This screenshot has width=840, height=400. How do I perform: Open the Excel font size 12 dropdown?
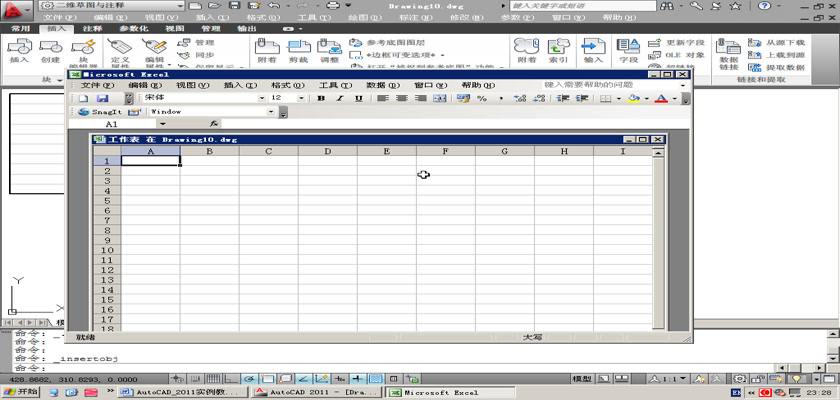pyautogui.click(x=301, y=99)
